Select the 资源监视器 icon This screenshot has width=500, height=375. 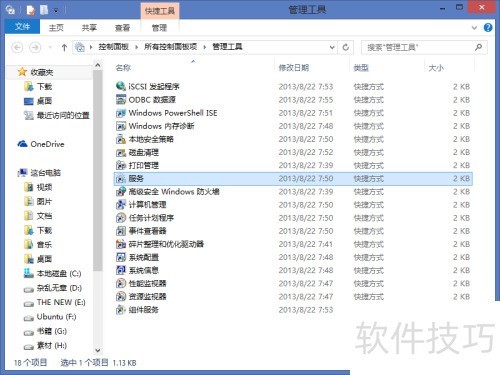tap(120, 296)
